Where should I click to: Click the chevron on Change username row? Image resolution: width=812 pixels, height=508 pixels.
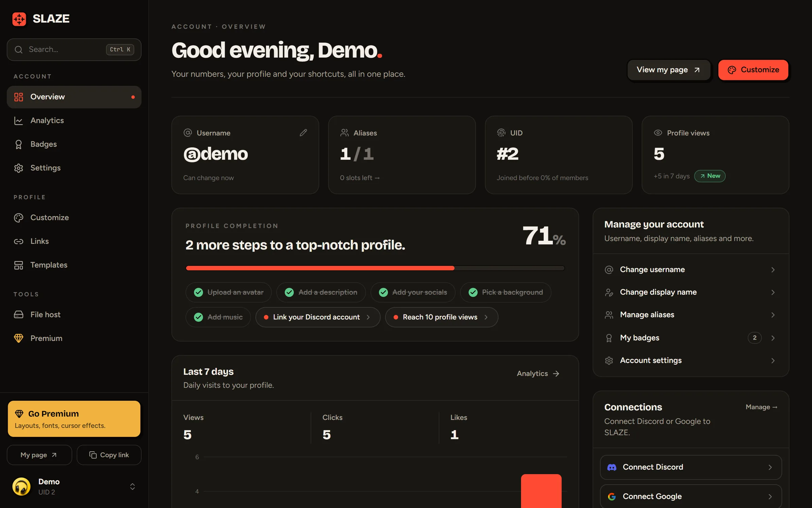tap(773, 270)
